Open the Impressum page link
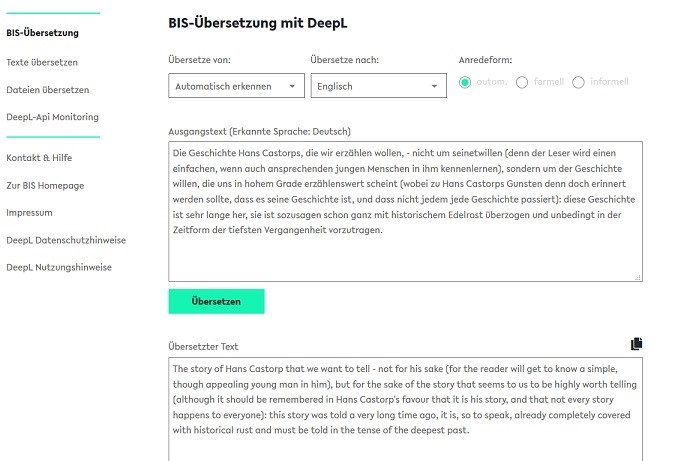699x461 pixels. coord(29,213)
